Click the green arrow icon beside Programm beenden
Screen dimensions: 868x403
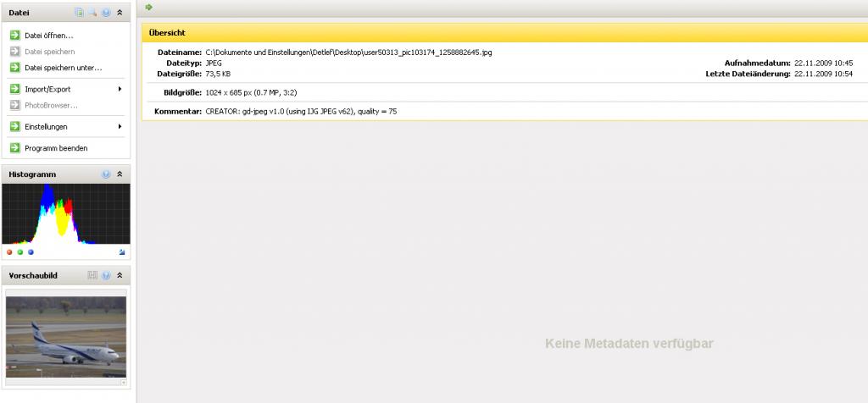[15, 148]
